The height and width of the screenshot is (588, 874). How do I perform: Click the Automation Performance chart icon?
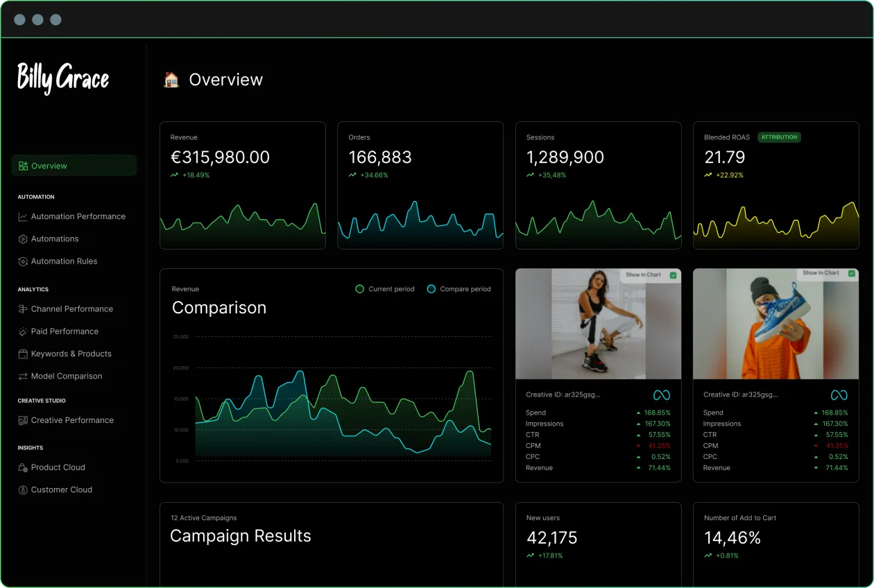23,216
